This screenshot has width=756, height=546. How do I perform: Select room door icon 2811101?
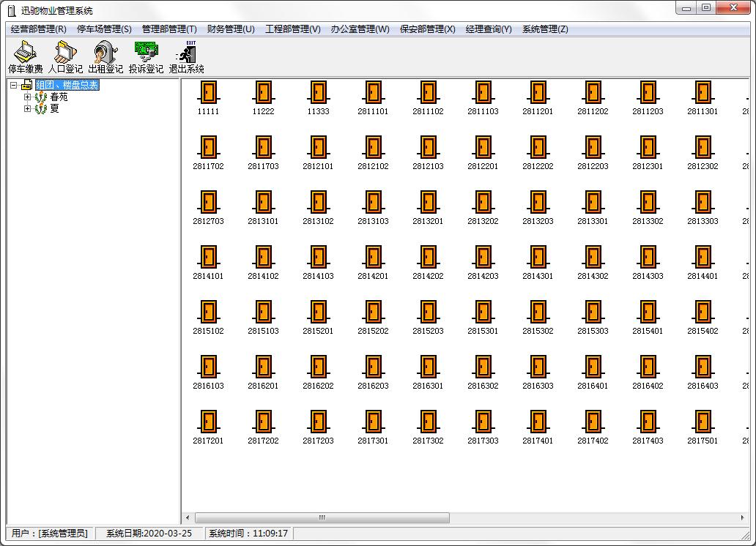point(373,98)
